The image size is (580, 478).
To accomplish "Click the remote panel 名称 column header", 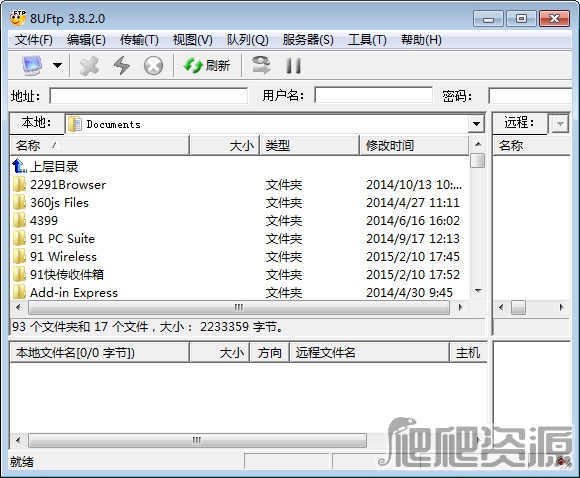I will point(533,145).
